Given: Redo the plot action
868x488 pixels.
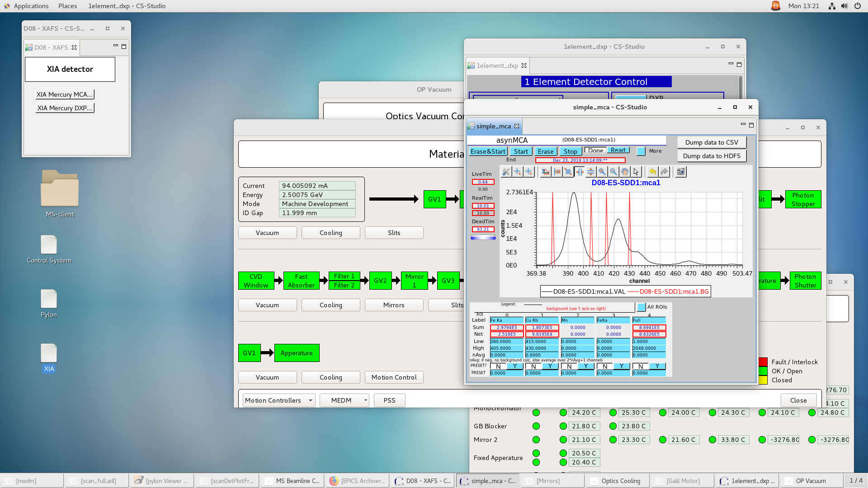Looking at the screenshot, I should click(664, 172).
